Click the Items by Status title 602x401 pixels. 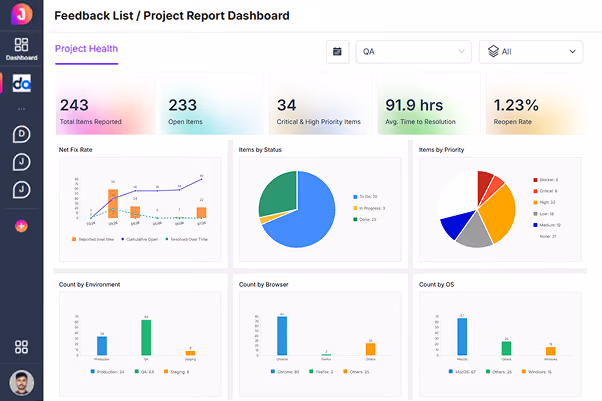pyautogui.click(x=260, y=150)
